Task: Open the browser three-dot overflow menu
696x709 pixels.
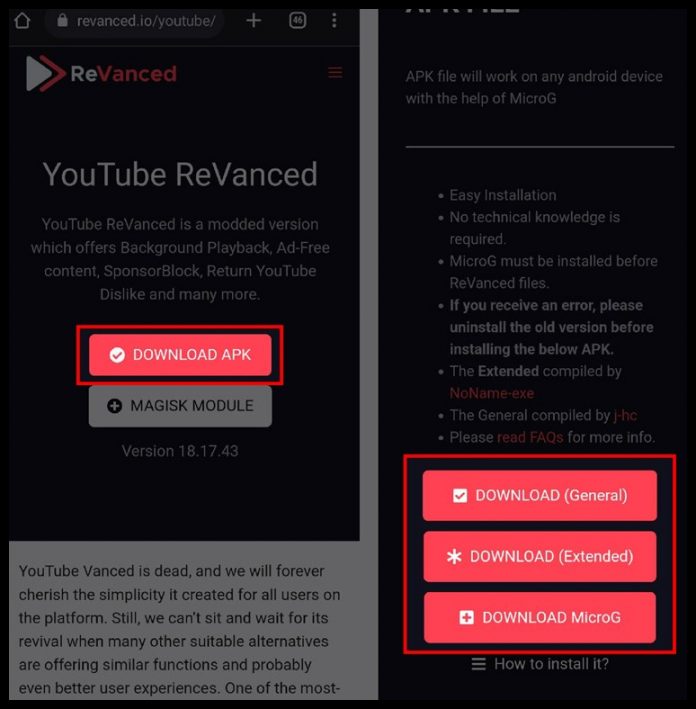Action: click(334, 20)
